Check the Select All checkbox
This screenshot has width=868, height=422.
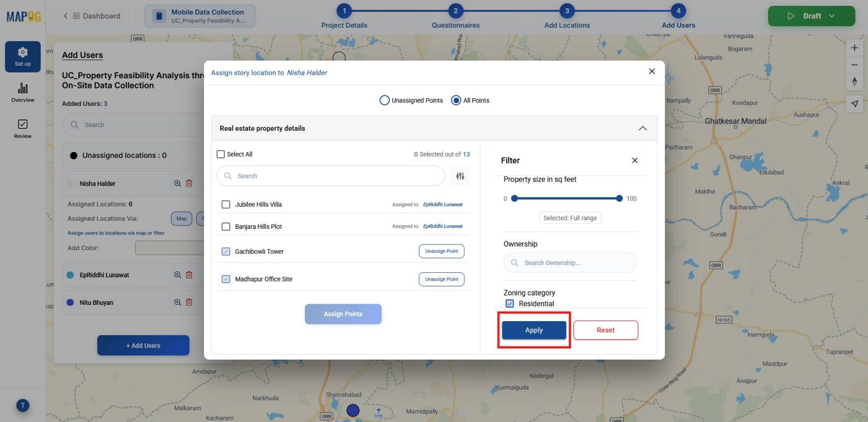coord(221,154)
